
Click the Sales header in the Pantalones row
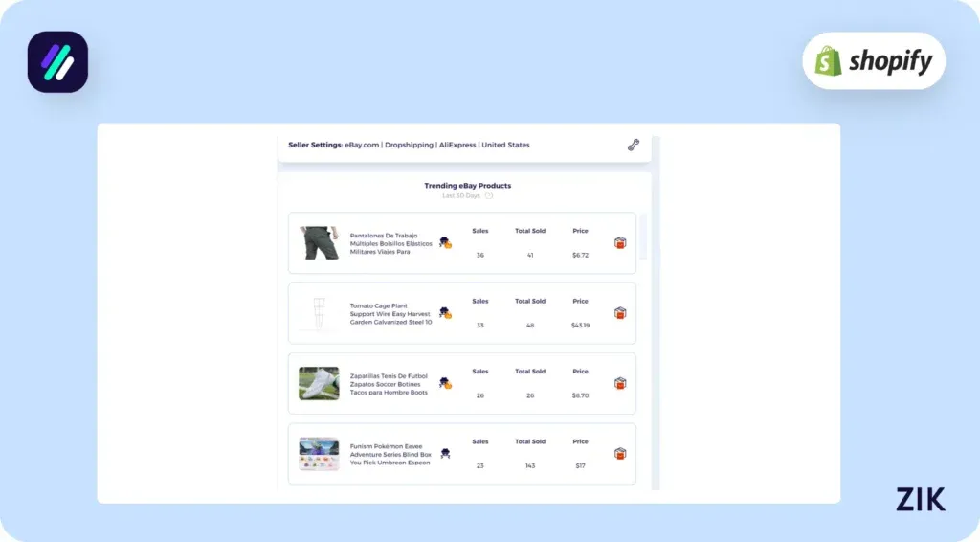coord(480,231)
